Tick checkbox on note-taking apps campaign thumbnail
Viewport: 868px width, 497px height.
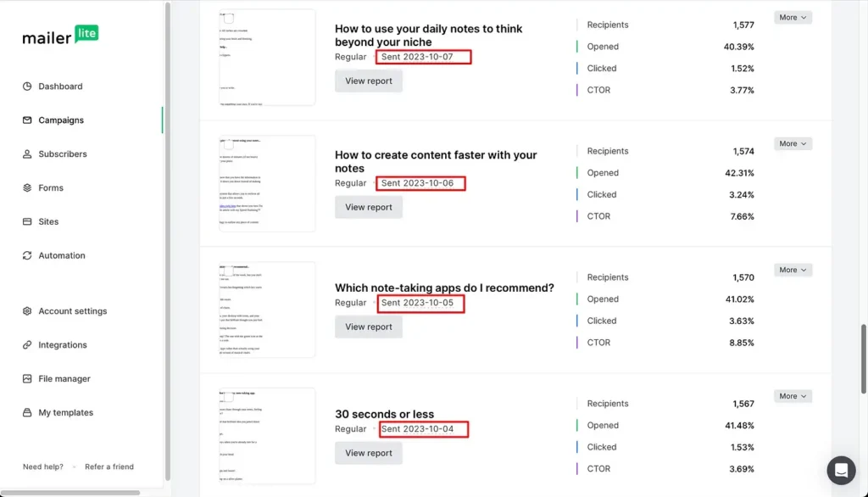pos(229,271)
